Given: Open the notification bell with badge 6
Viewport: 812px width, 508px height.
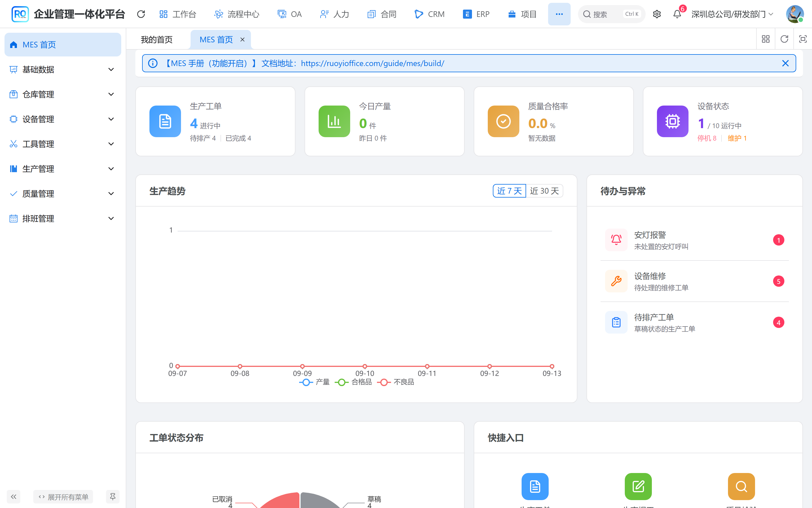Looking at the screenshot, I should (677, 14).
